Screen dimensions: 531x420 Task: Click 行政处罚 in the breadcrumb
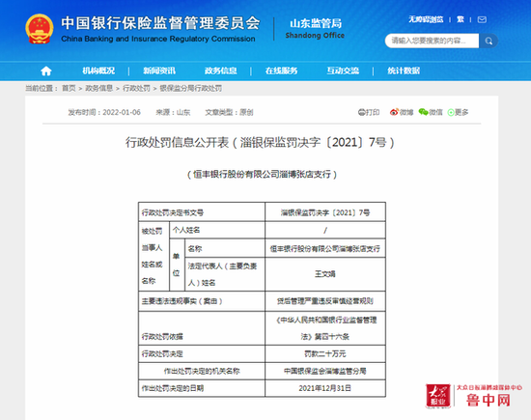click(x=136, y=89)
